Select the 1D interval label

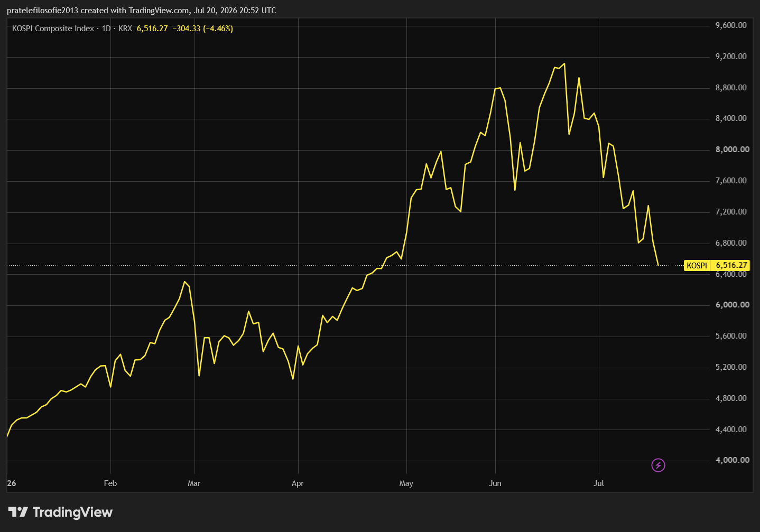point(106,29)
